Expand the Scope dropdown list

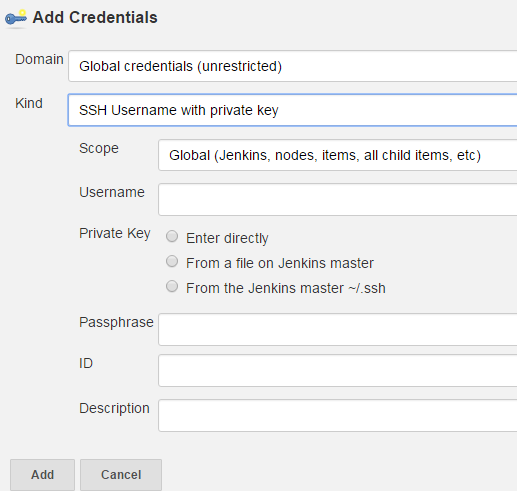pos(338,155)
